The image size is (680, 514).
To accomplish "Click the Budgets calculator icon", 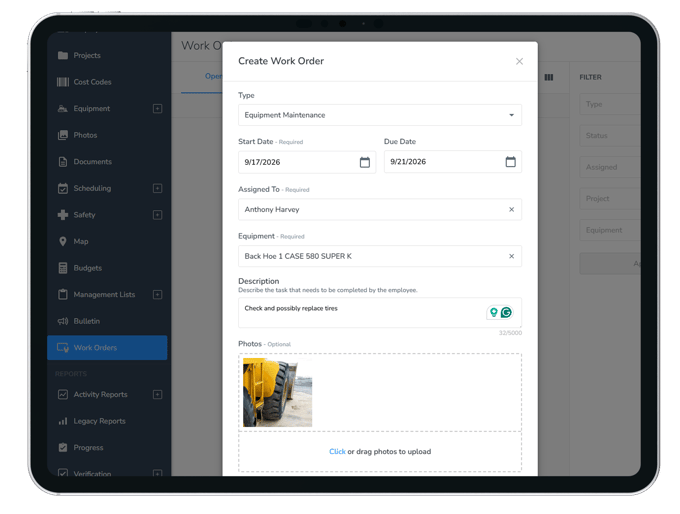I will 63,268.
